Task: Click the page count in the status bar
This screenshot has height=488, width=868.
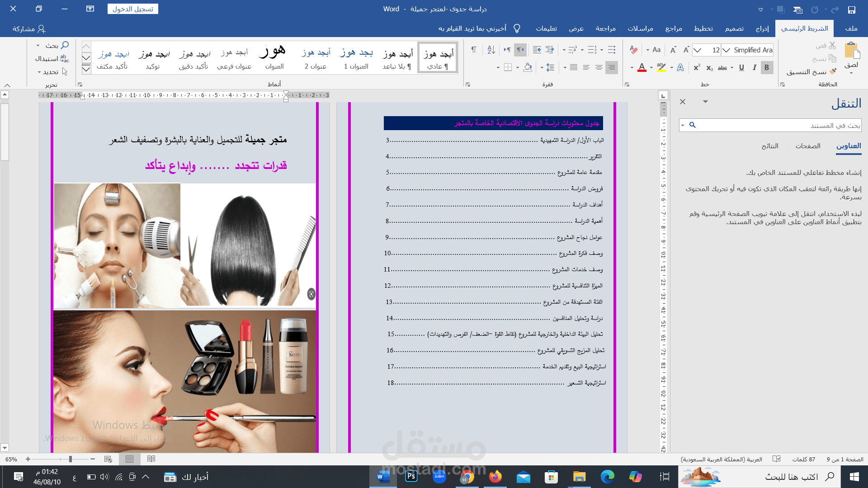Action: 845,459
